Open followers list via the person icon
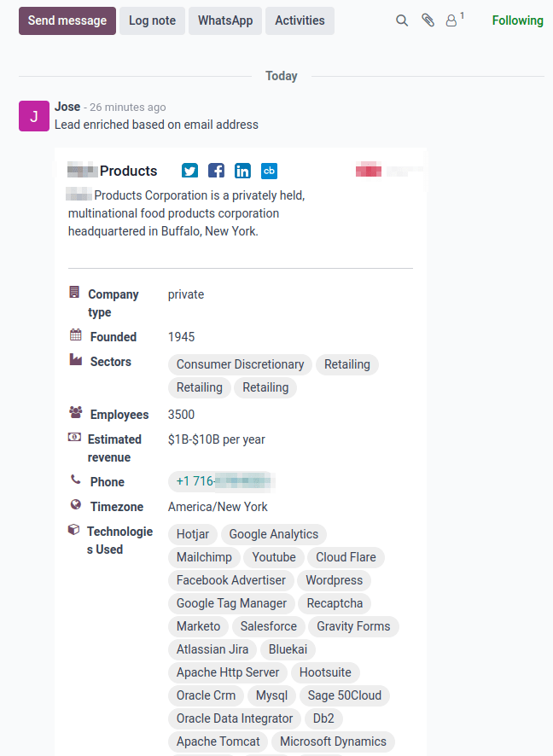 click(451, 20)
